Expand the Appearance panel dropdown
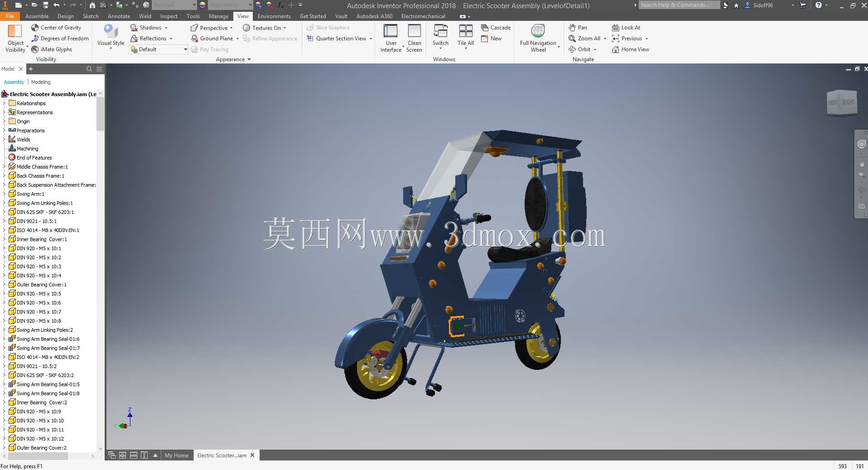This screenshot has width=868, height=470. 233,59
